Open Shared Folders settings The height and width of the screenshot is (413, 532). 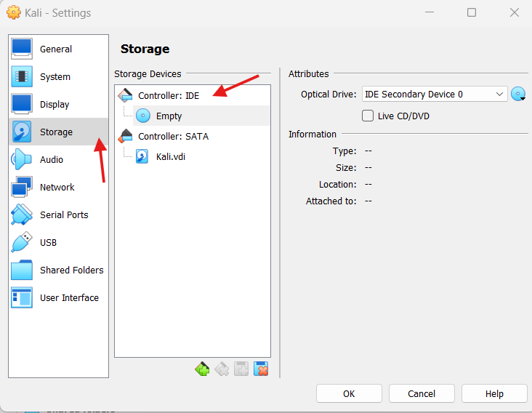[x=58, y=270]
